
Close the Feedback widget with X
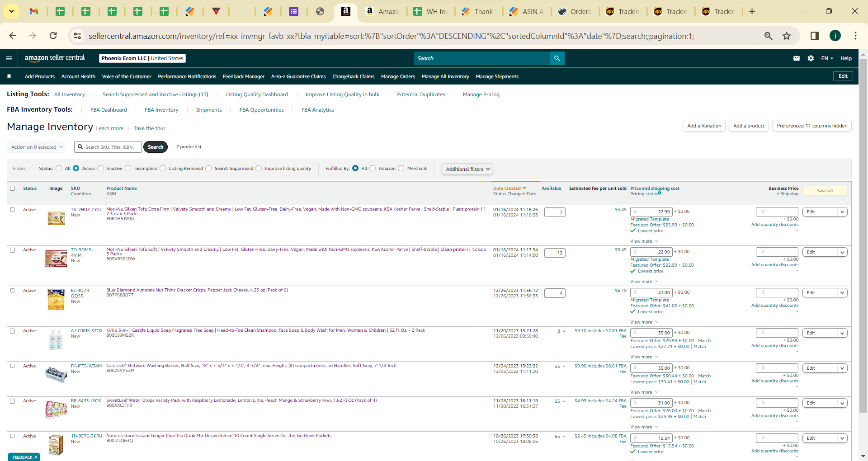point(36,457)
